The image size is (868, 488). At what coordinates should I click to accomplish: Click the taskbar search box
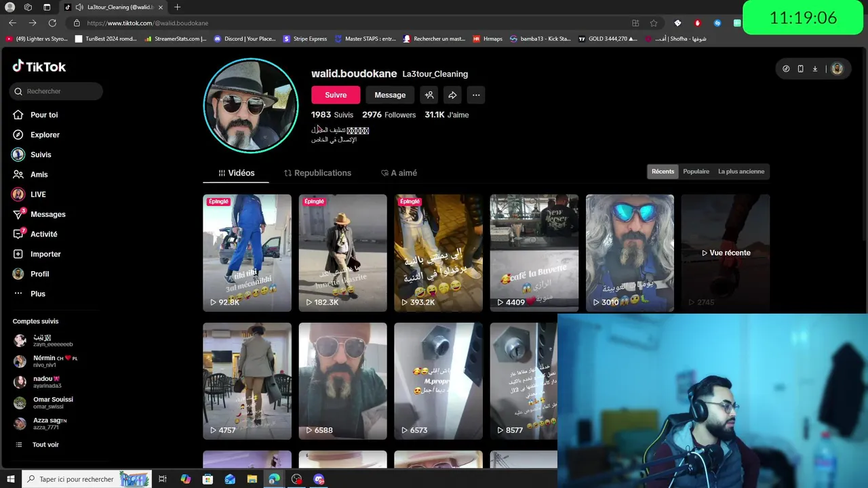(87, 479)
